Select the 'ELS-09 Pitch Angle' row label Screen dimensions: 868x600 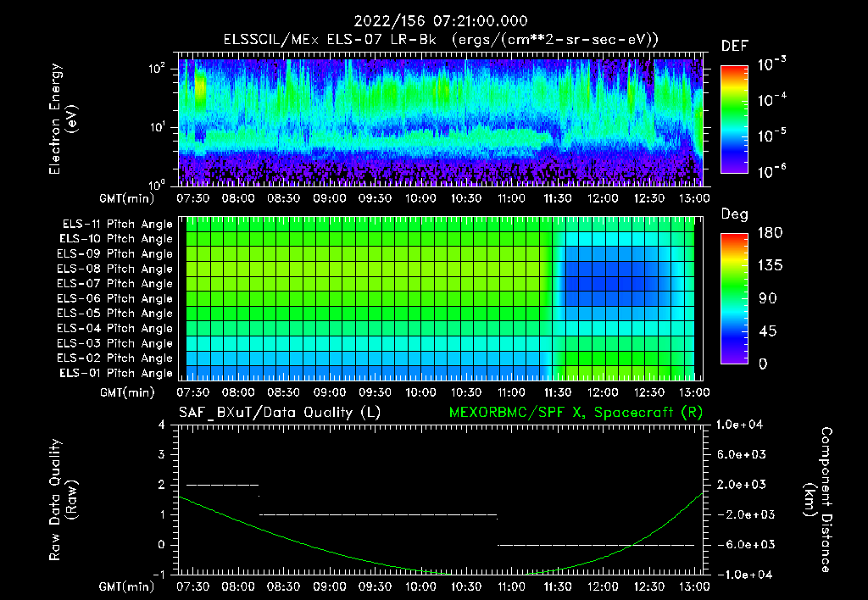[114, 254]
